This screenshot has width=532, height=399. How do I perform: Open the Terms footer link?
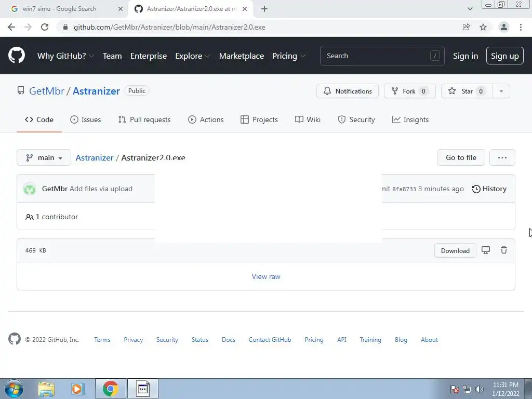coord(102,340)
